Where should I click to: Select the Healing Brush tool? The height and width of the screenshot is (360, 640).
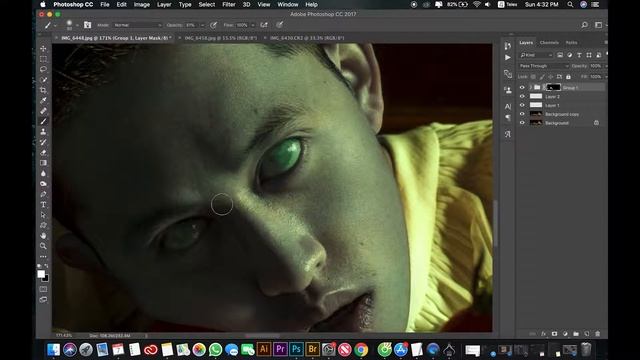point(43,111)
